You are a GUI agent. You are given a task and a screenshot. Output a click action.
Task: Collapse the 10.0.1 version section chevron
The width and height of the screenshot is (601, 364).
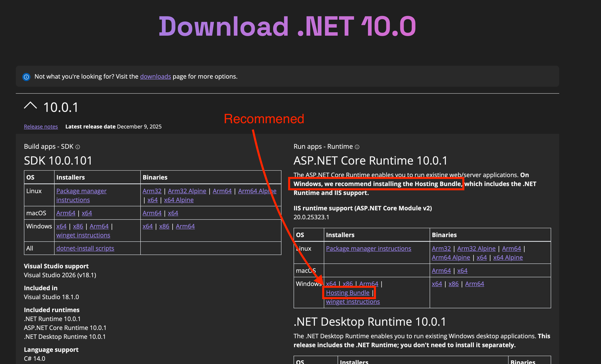click(x=30, y=106)
